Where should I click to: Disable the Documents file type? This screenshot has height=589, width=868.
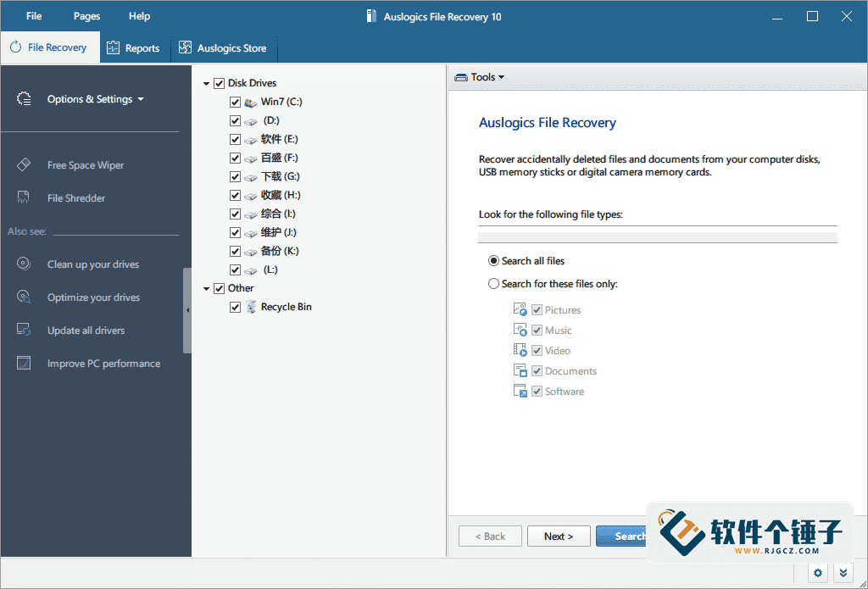537,370
